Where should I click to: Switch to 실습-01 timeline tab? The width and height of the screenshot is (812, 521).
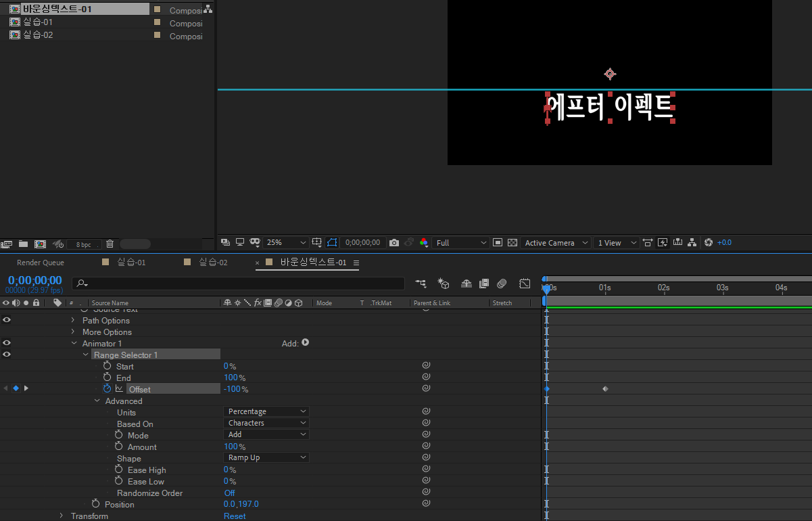click(x=131, y=263)
